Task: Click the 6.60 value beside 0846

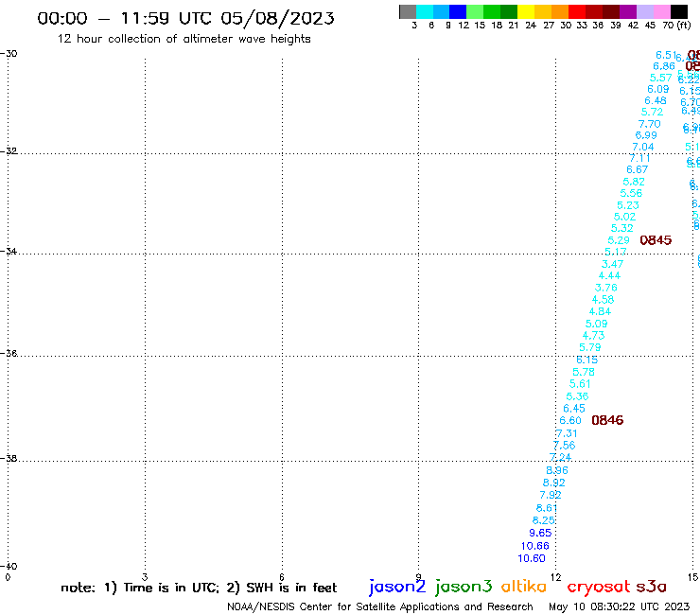Action: click(x=570, y=420)
